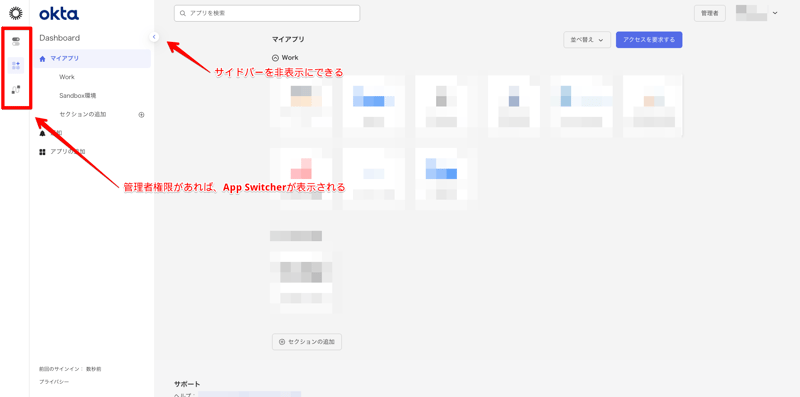800x397 pixels.
Task: Click the Dashboard heading in the sidebar
Action: 60,38
